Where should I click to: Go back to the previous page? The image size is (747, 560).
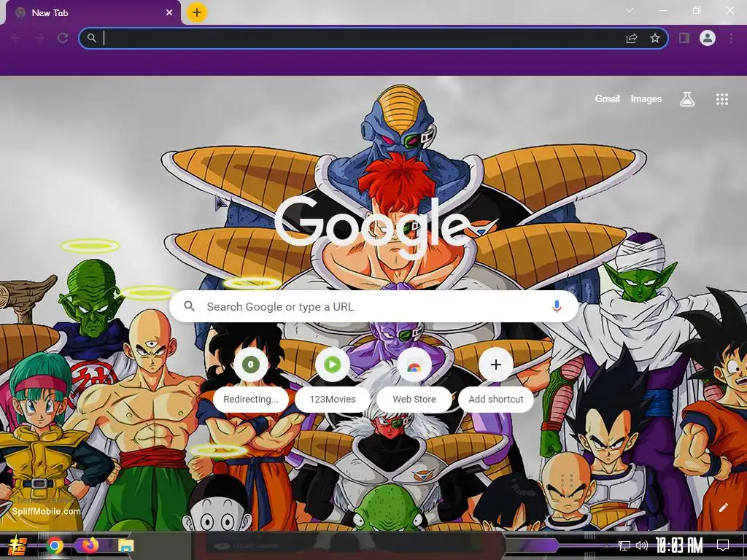click(x=16, y=38)
